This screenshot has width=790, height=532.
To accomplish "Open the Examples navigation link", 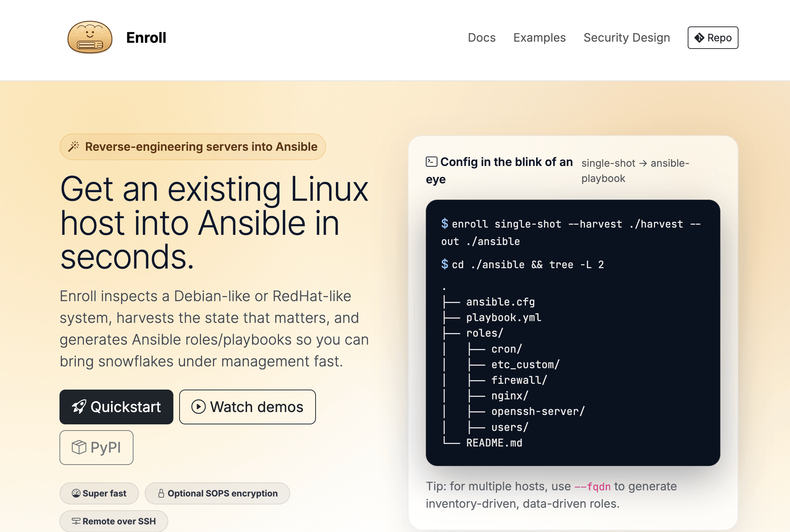I will click(539, 38).
